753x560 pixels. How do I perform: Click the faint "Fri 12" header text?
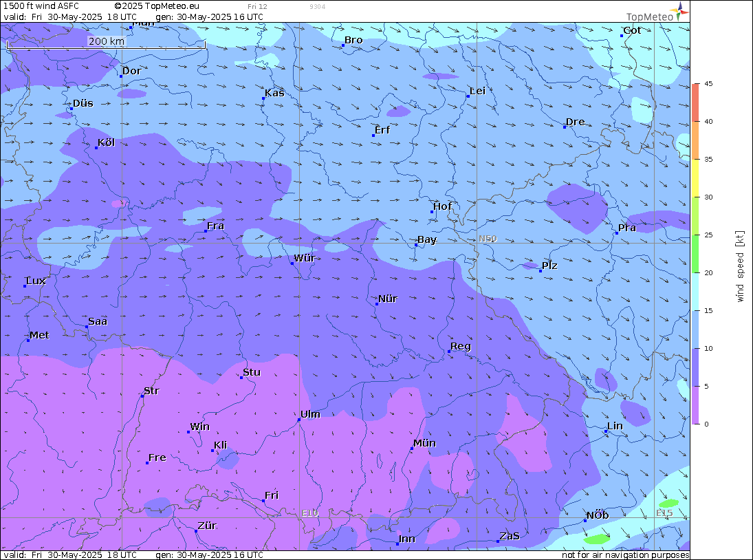pyautogui.click(x=257, y=7)
